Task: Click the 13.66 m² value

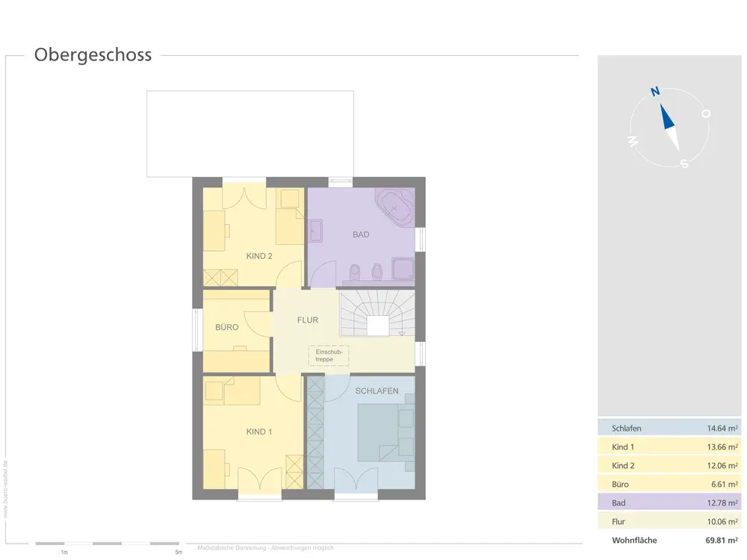Action: point(722,447)
